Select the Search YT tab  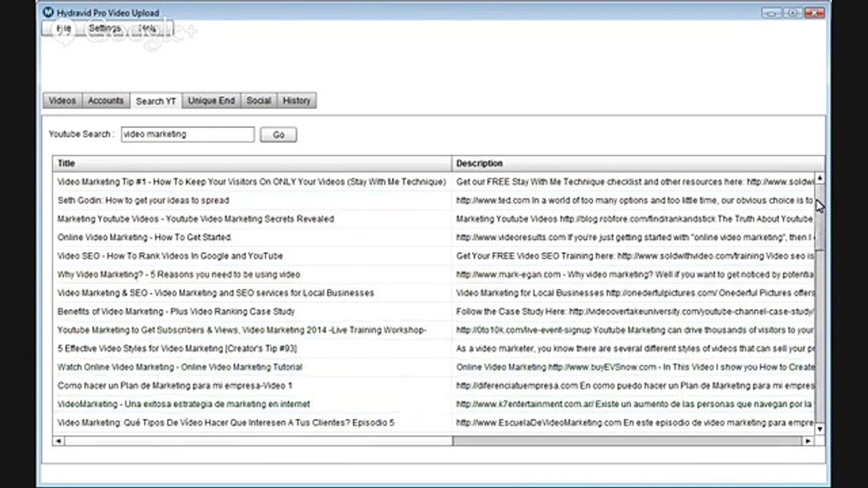(x=156, y=101)
